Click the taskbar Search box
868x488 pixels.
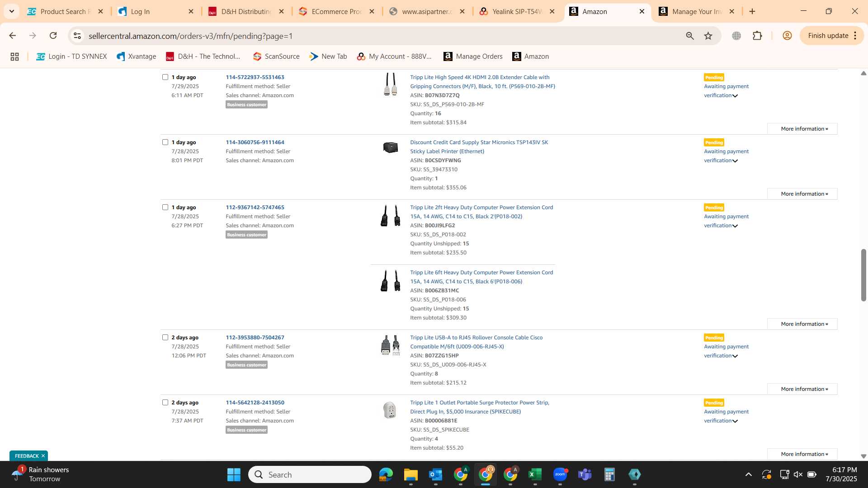pos(310,474)
